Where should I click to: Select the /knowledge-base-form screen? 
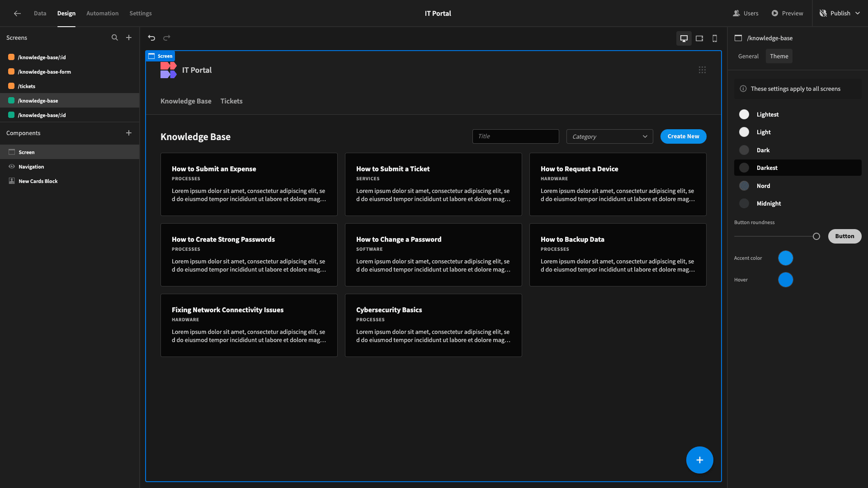(70, 72)
